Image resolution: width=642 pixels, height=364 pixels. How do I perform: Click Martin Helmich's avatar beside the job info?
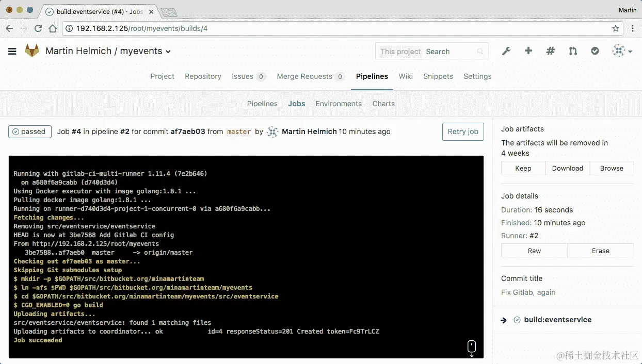coord(272,132)
